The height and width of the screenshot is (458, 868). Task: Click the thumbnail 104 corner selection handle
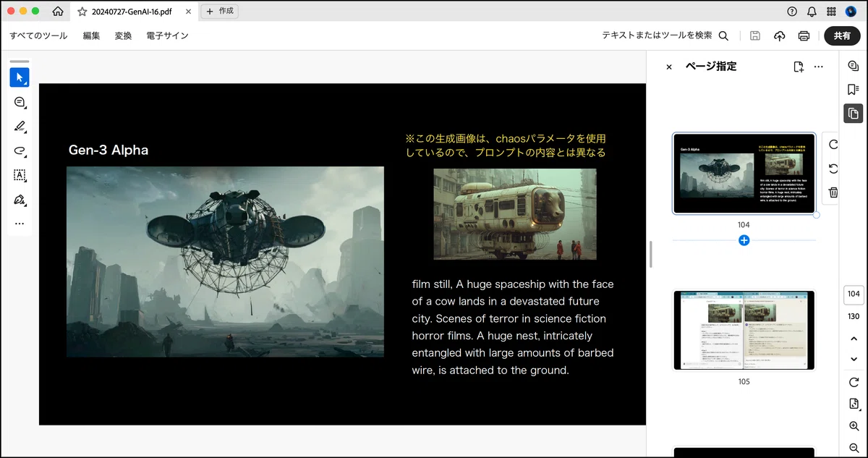[817, 215]
